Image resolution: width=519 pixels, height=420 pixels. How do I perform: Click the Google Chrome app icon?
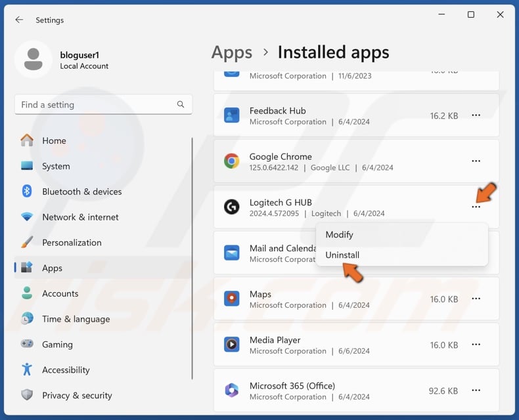coord(231,161)
